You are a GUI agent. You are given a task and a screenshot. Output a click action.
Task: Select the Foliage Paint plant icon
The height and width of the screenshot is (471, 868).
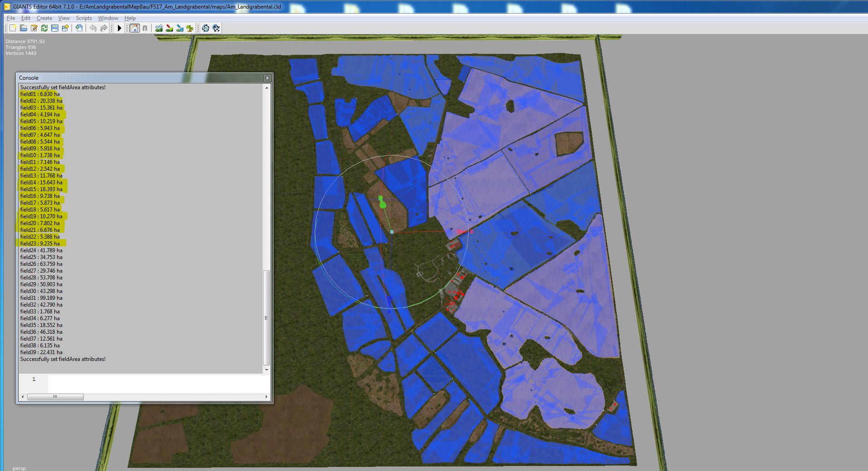coord(190,28)
